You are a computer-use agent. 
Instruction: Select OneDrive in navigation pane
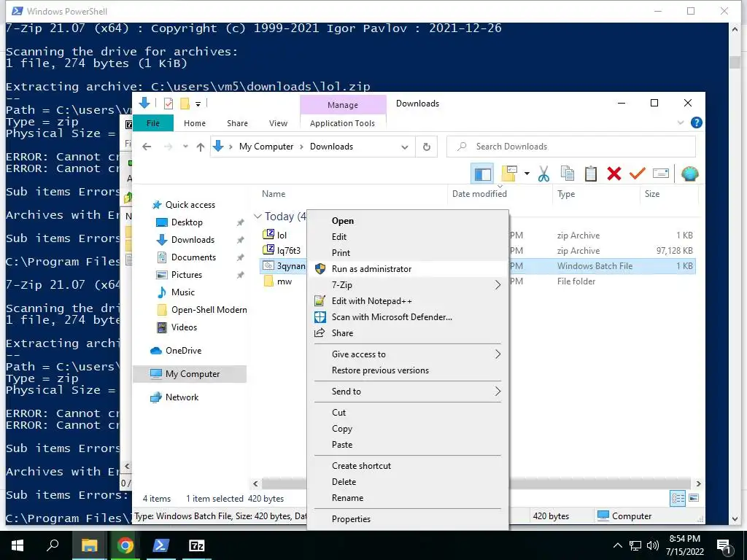[x=183, y=351]
